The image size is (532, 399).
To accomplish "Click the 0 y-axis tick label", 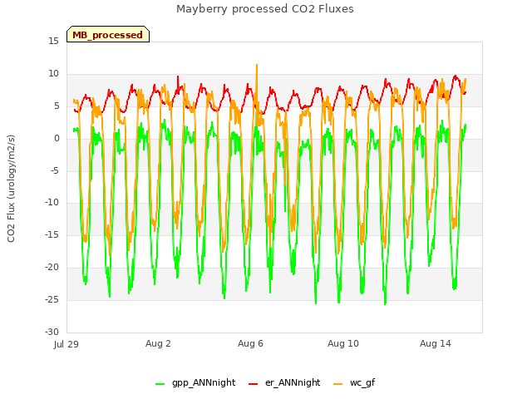I will click(x=57, y=138).
